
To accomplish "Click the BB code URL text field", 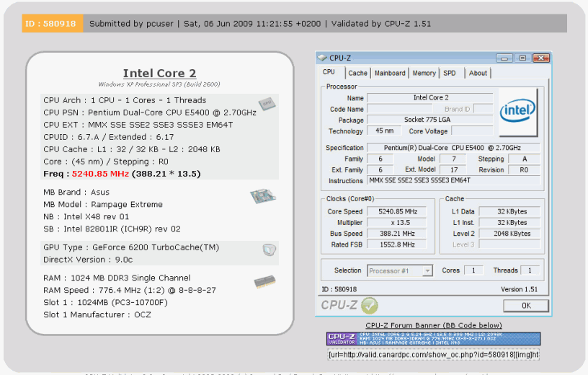I will click(x=434, y=355).
